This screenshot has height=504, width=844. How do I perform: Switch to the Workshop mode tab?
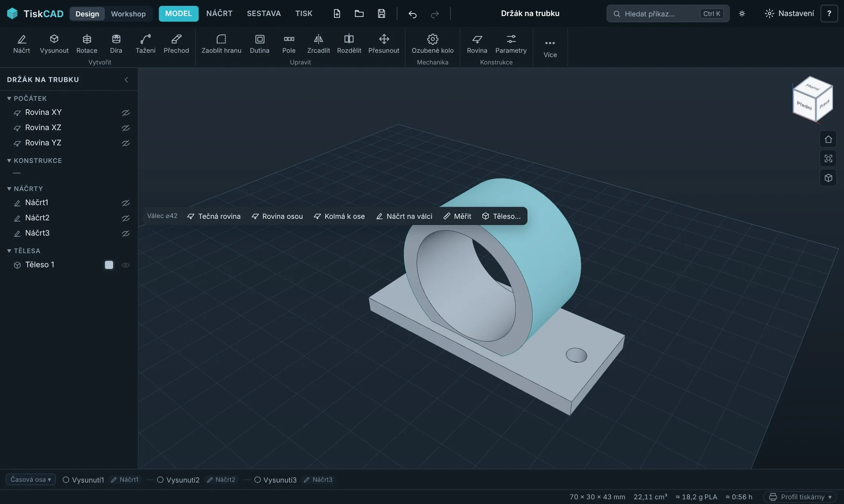pos(128,14)
